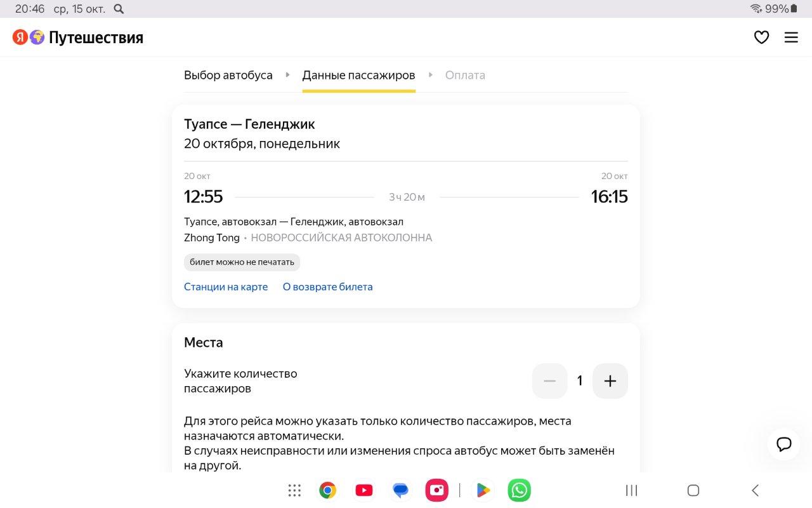This screenshot has width=812, height=508.
Task: Select the Оплата step
Action: pyautogui.click(x=465, y=75)
